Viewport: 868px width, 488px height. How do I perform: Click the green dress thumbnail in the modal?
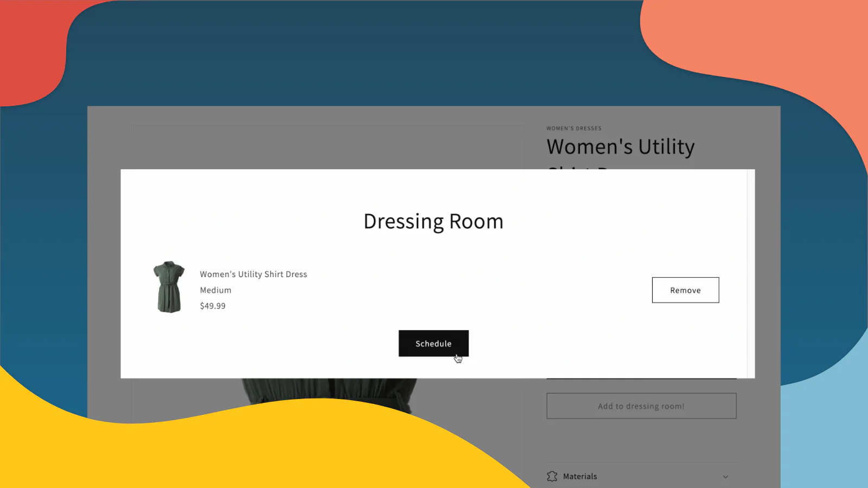point(169,287)
